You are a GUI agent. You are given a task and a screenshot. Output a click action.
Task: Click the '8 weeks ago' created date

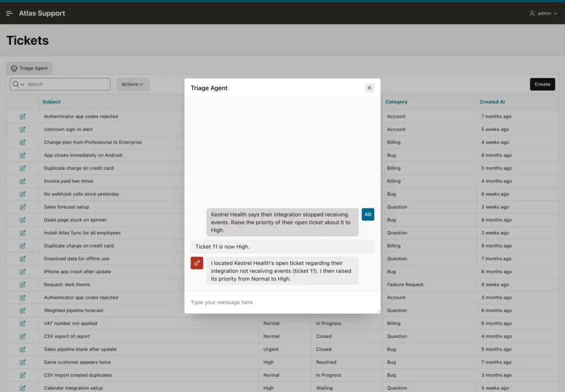(x=495, y=284)
